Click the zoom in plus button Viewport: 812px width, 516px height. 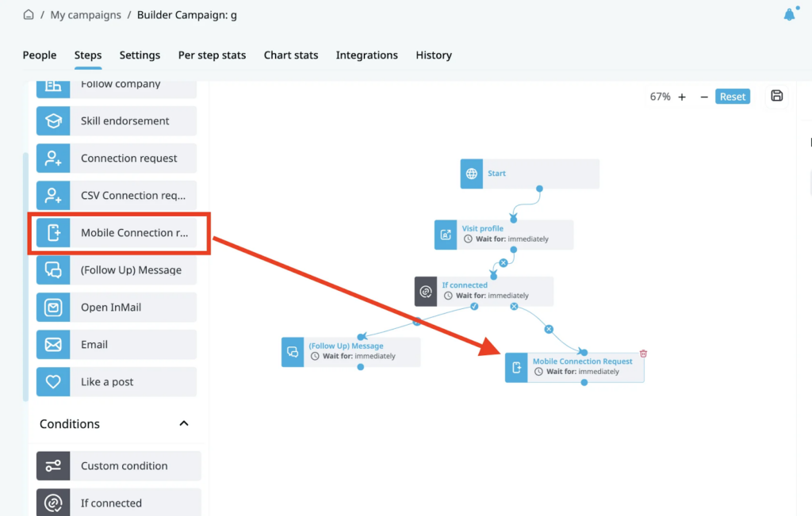[x=682, y=97]
